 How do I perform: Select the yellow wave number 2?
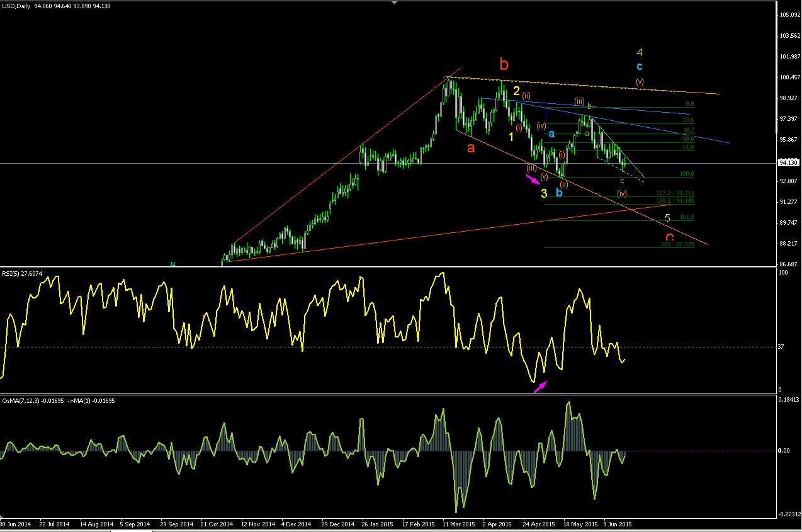pyautogui.click(x=516, y=91)
